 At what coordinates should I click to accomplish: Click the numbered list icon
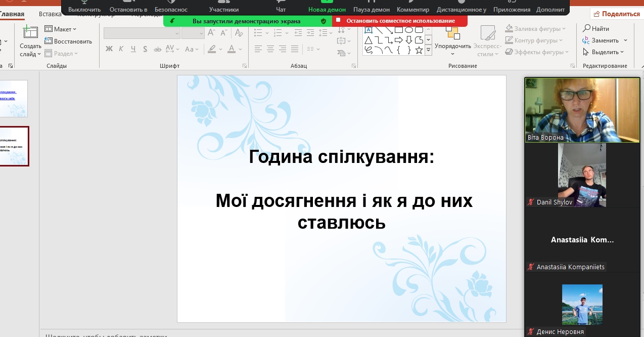tap(278, 33)
